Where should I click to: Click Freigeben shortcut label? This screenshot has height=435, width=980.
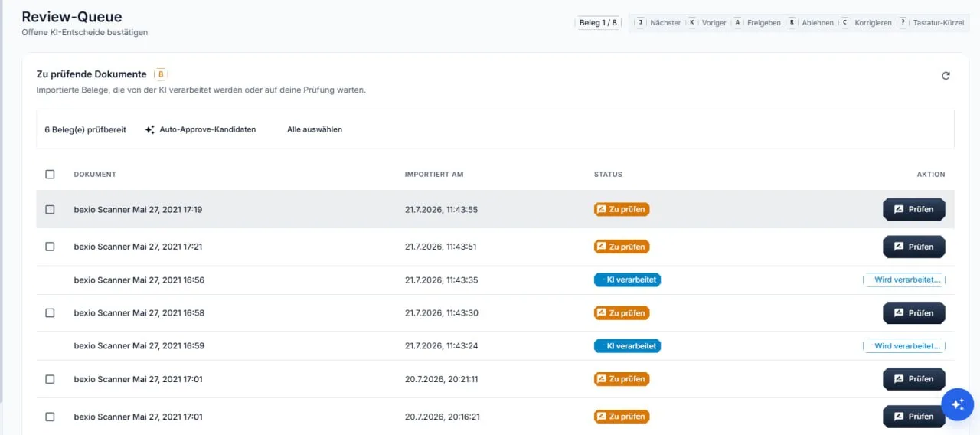click(x=764, y=23)
